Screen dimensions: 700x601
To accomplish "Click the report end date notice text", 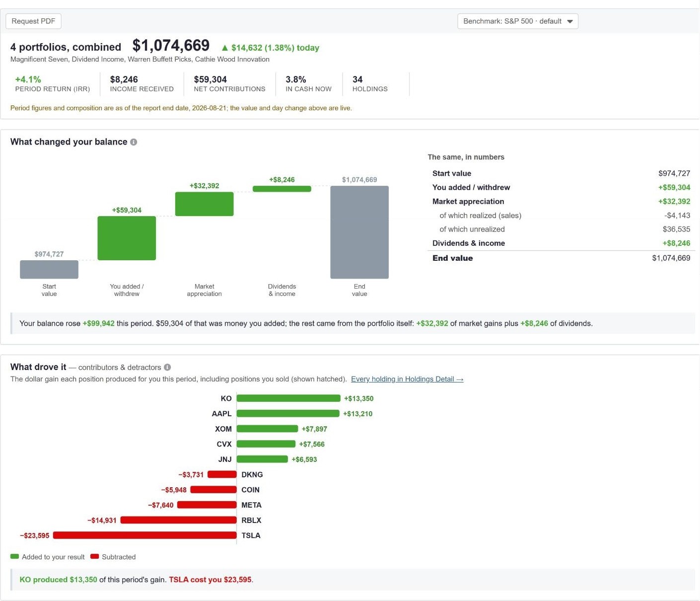I will (181, 108).
